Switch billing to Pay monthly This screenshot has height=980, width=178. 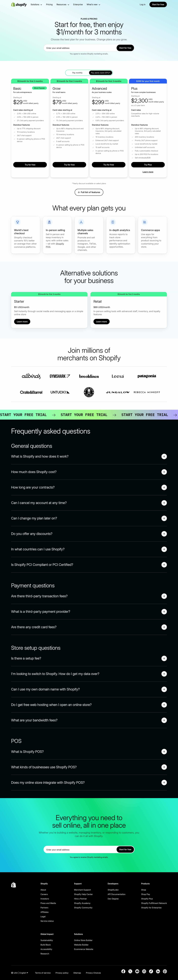[x=77, y=73]
